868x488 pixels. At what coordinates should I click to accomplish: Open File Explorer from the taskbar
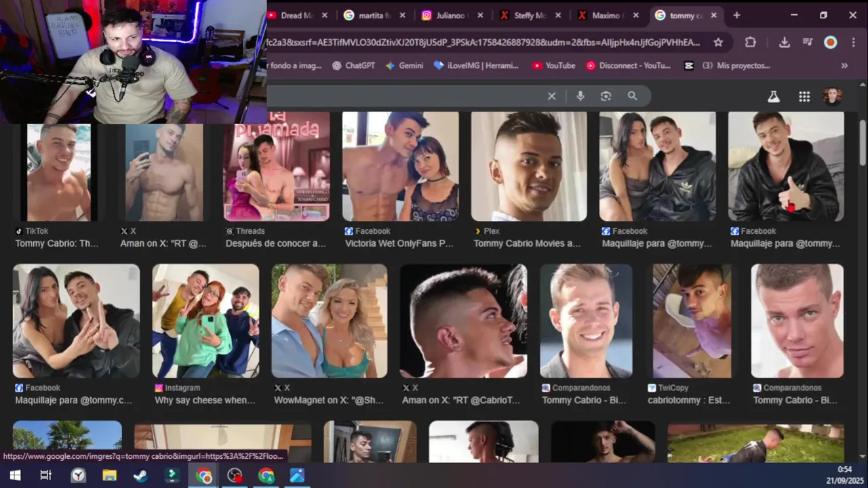(x=109, y=476)
